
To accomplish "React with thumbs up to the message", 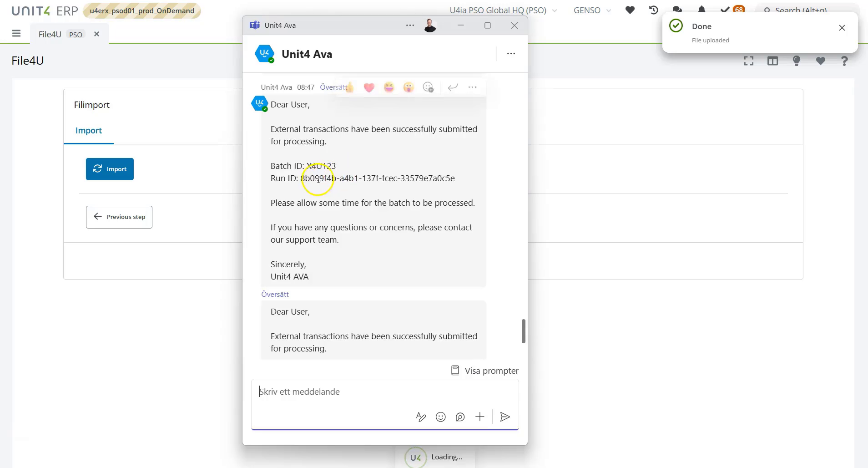I will tap(350, 87).
